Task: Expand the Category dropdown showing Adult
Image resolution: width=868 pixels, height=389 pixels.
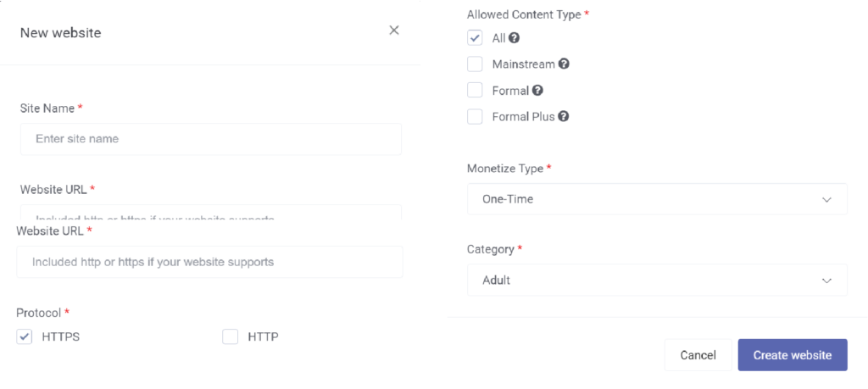Action: (x=657, y=281)
